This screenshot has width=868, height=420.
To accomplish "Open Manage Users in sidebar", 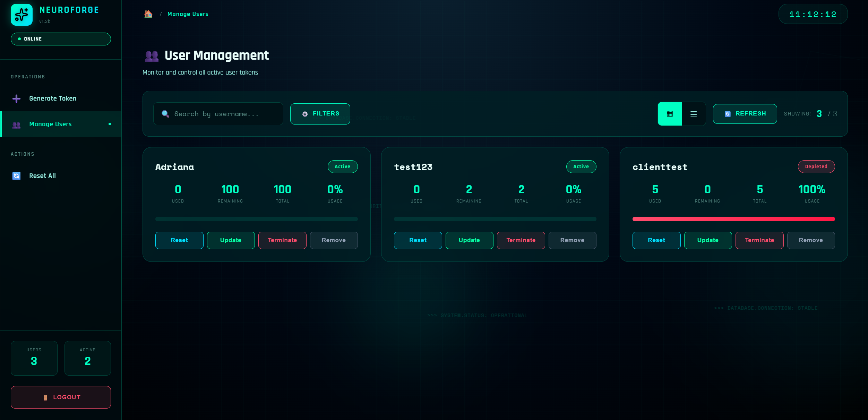I will coord(51,124).
